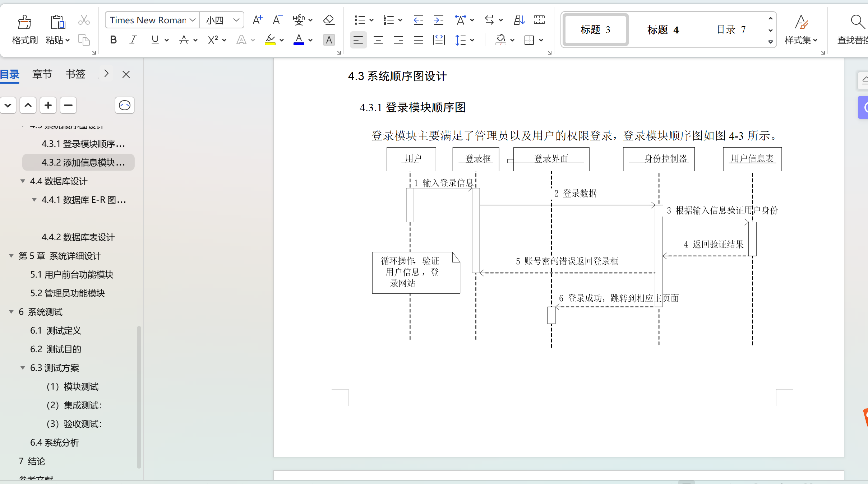Toggle italic formatting

(x=133, y=40)
